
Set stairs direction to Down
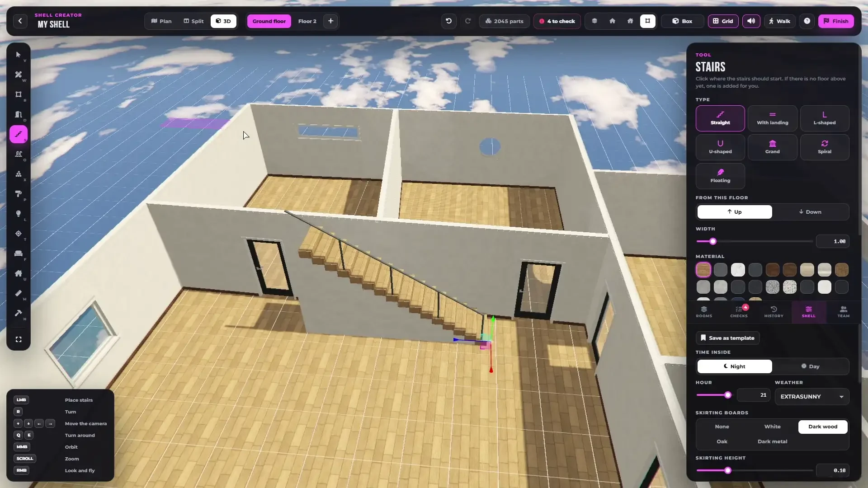[x=810, y=212]
